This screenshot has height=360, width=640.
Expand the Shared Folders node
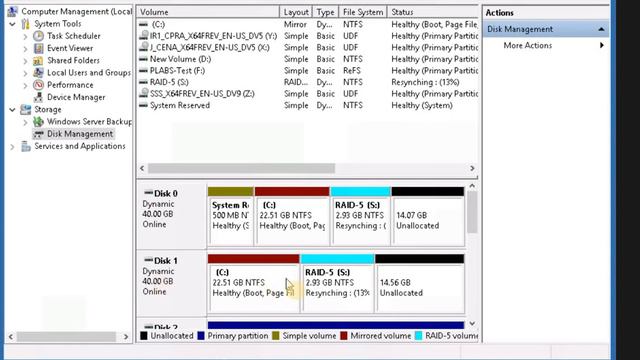click(25, 61)
